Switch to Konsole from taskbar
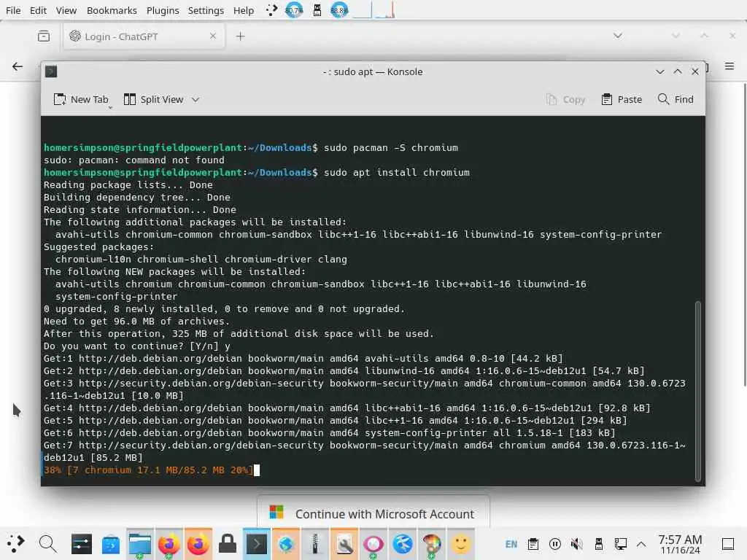The height and width of the screenshot is (560, 747). pos(257,543)
